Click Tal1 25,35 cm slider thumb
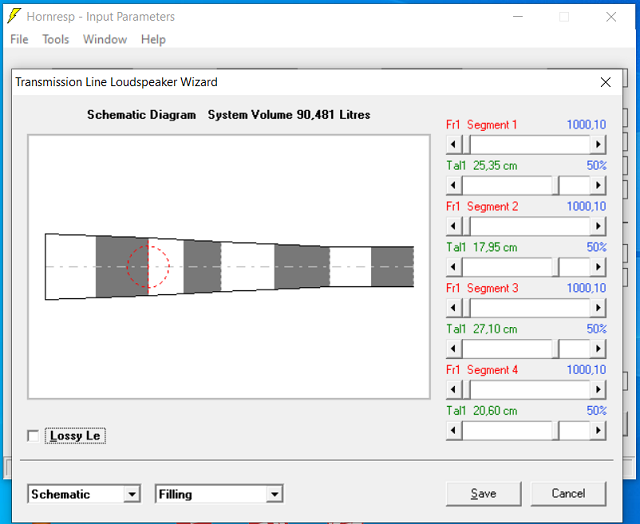Viewport: 640px width, 524px height. click(556, 185)
